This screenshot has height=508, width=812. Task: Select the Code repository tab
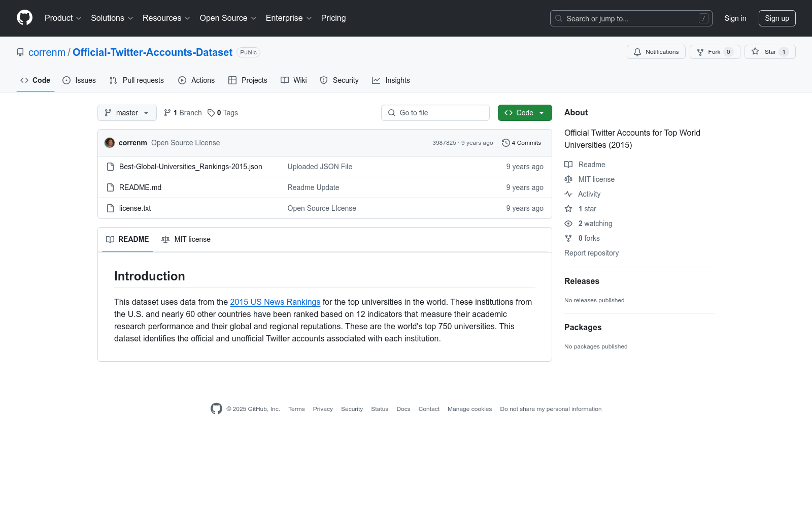click(36, 80)
